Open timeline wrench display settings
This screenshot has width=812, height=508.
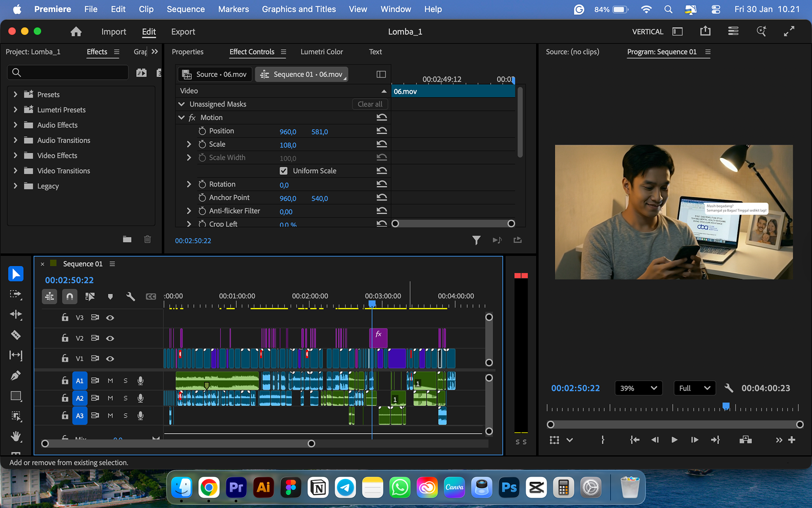pos(131,296)
